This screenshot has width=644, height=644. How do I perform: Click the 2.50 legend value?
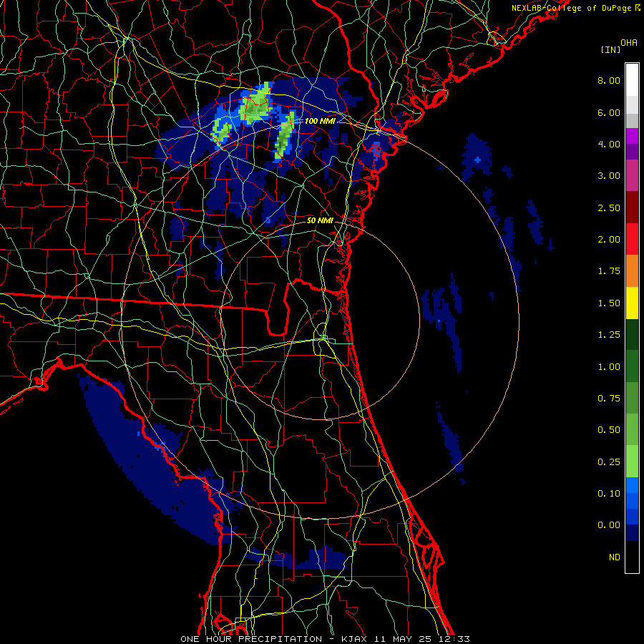click(609, 208)
